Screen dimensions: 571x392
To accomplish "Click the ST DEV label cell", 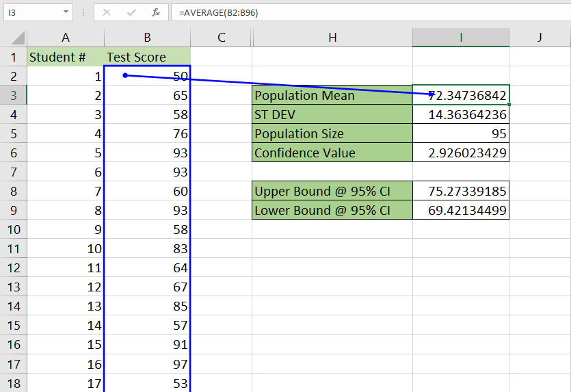I will [x=332, y=114].
